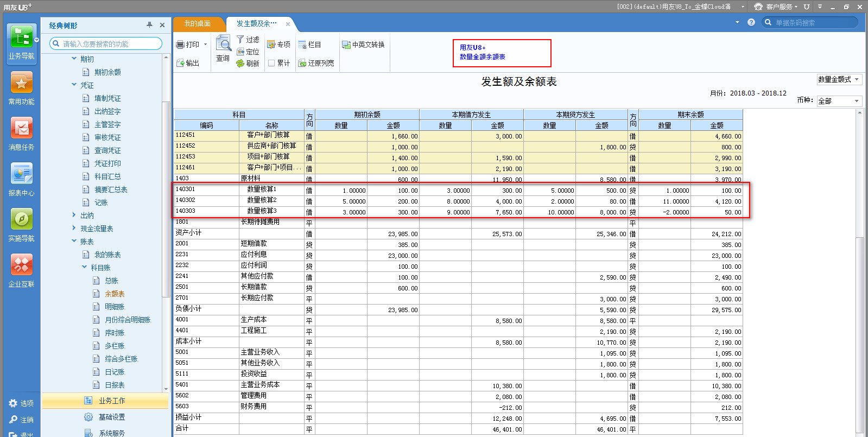Enable the 累计 checkbox
868x437 pixels.
[271, 64]
